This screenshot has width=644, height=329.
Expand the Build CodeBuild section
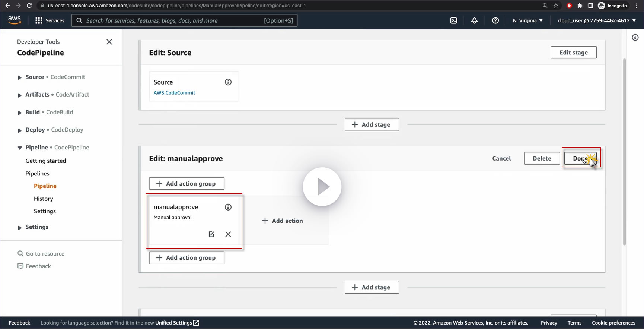[x=20, y=113]
